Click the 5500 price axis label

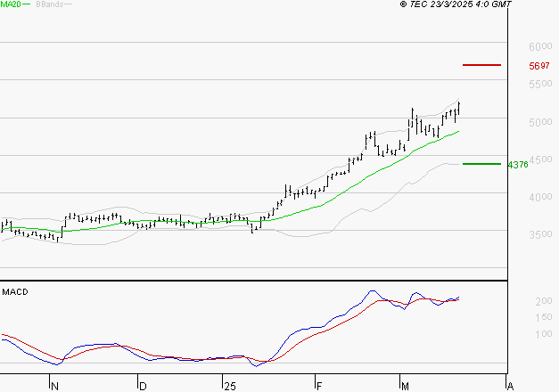pos(538,84)
